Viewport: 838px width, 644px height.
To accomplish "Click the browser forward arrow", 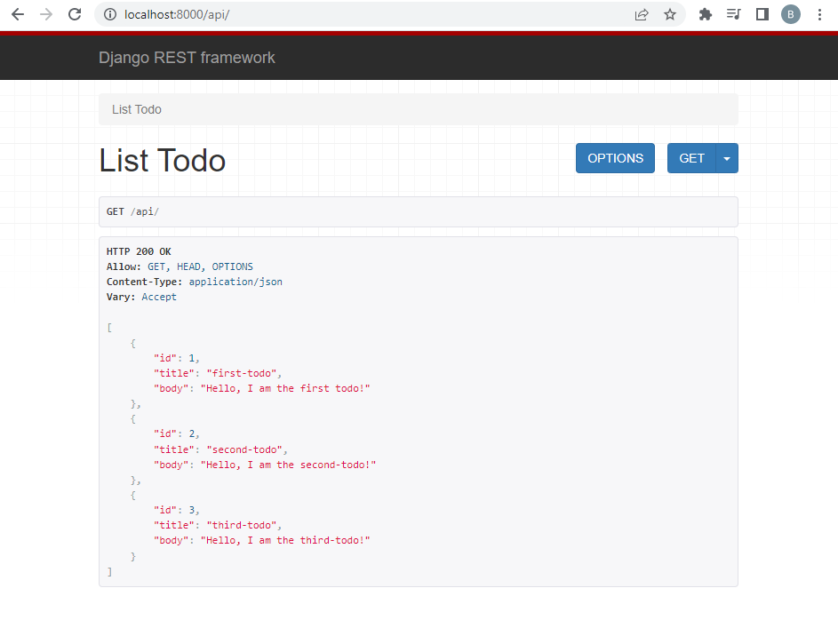I will 46,14.
